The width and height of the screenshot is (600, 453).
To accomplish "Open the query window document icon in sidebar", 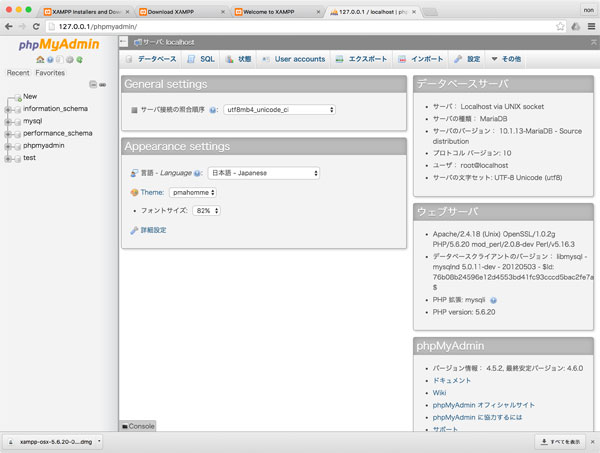I will coord(60,60).
